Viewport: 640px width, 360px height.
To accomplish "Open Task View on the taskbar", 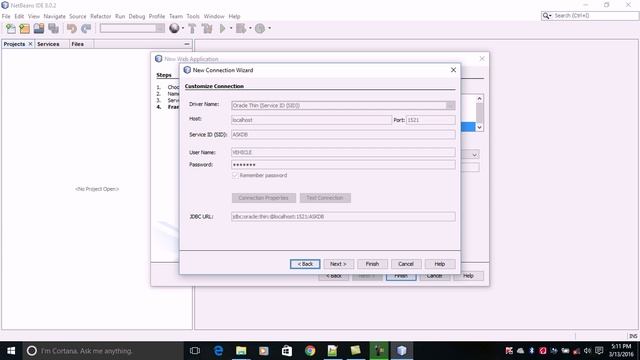I will point(195,351).
